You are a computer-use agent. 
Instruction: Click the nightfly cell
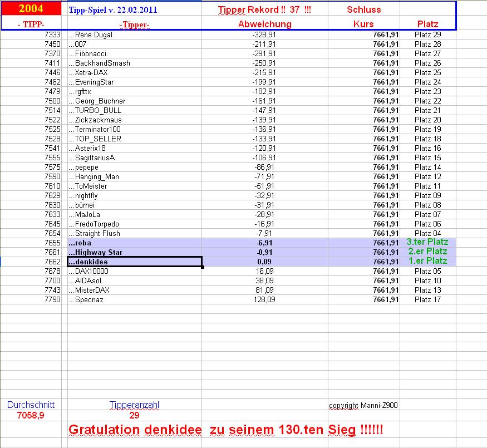[x=135, y=195]
